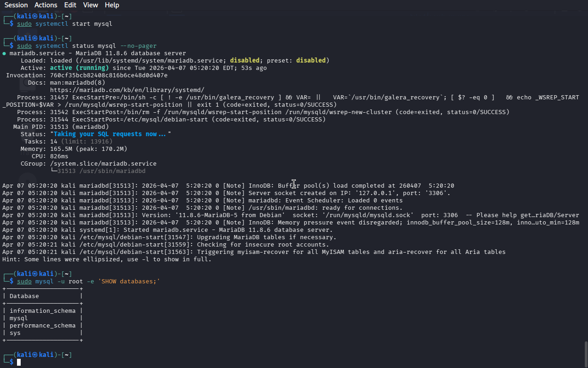Open the Actions menu
This screenshot has height=368, width=588.
click(x=46, y=5)
